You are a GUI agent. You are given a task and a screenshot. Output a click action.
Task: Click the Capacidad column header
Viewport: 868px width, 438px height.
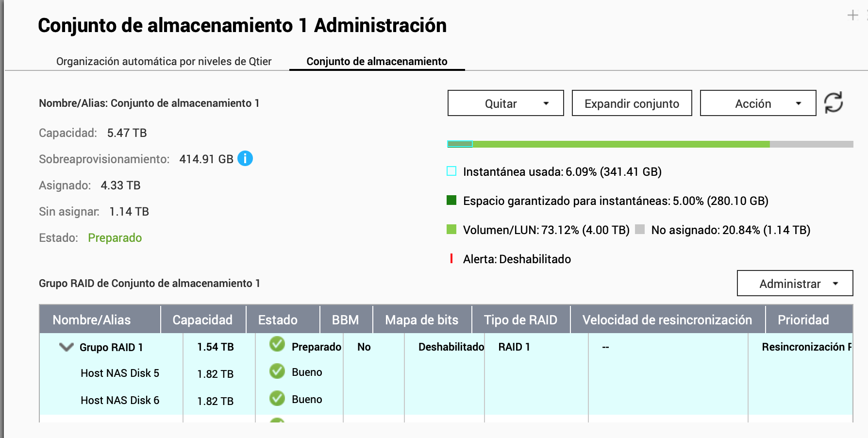pyautogui.click(x=202, y=320)
